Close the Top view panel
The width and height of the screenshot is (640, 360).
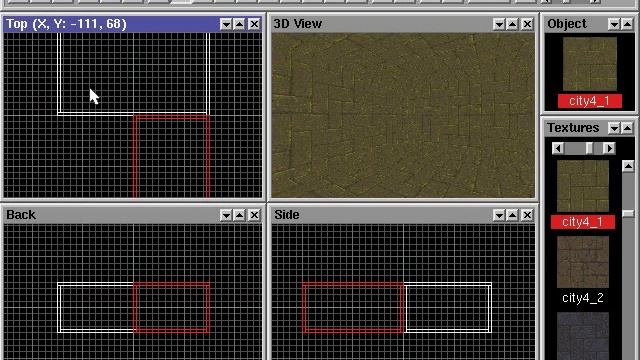(x=254, y=24)
